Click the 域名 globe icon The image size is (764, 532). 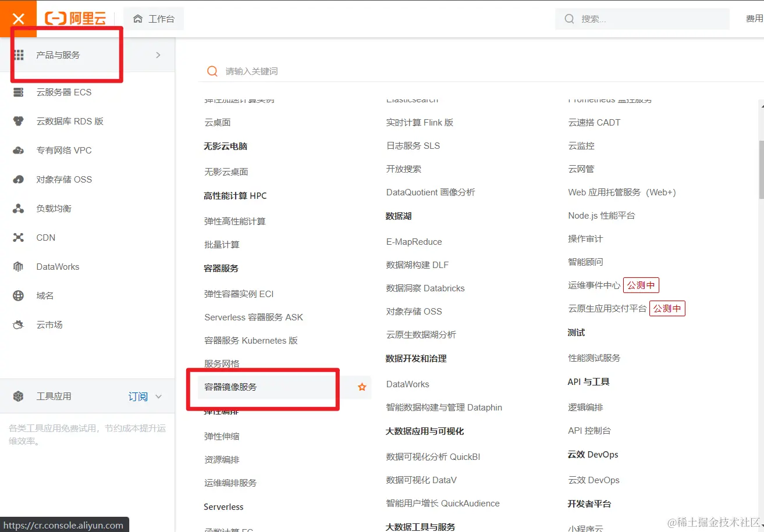point(19,295)
